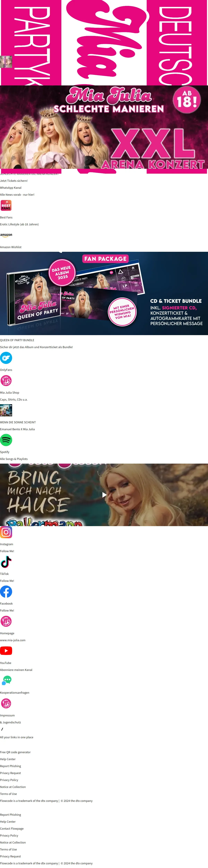This screenshot has height=868, width=208.
Task: Open the TikTok text label
Action: tap(4, 574)
